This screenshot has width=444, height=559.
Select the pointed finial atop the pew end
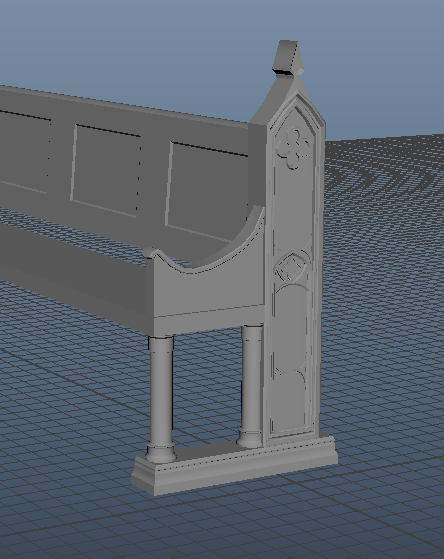[x=289, y=58]
